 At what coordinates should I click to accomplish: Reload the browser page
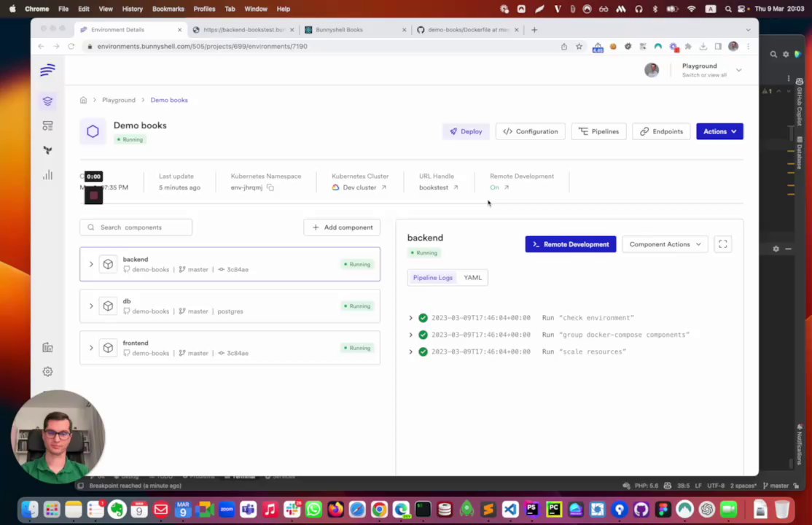(x=71, y=46)
